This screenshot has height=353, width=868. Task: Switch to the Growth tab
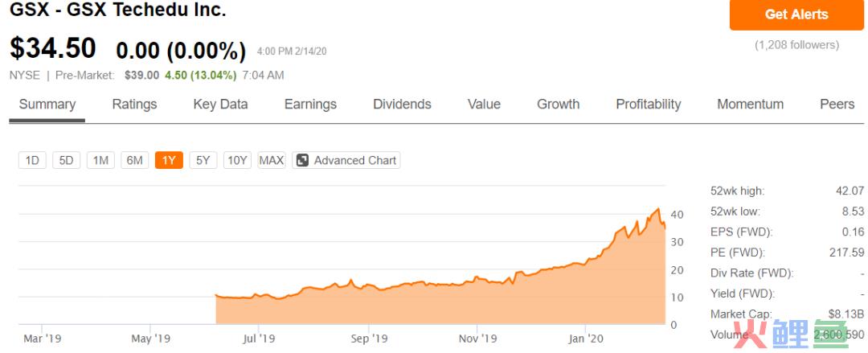[558, 105]
